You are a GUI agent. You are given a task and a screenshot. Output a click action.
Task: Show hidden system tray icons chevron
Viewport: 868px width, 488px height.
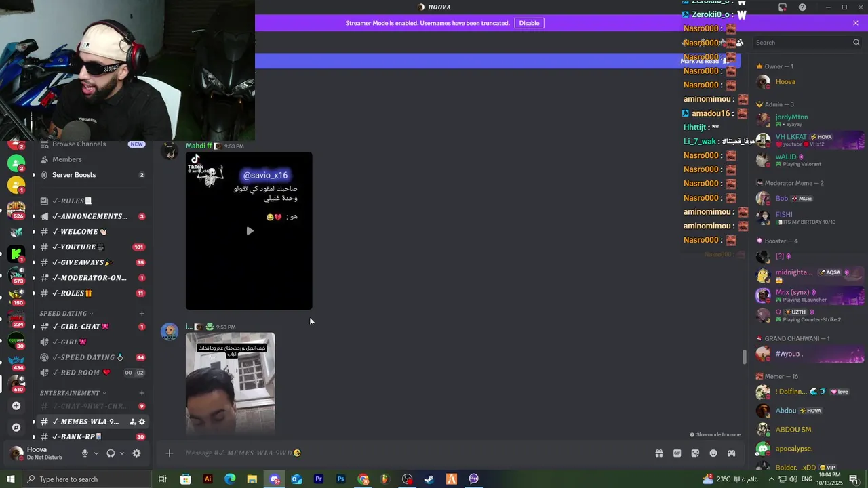[771, 479]
